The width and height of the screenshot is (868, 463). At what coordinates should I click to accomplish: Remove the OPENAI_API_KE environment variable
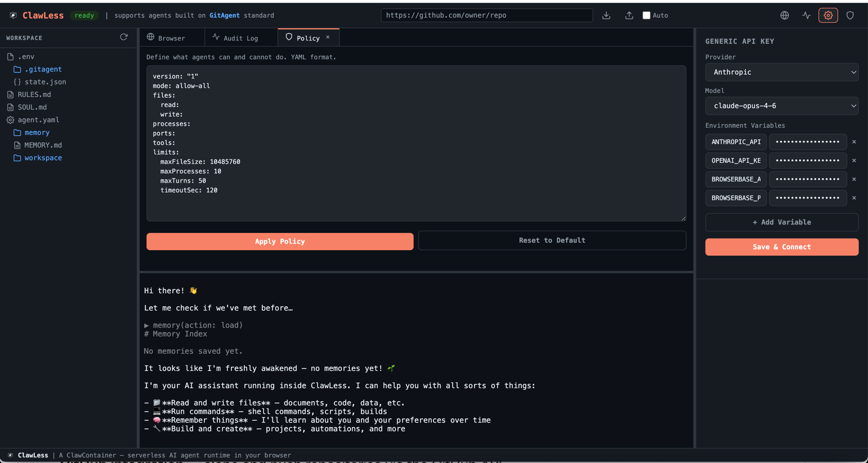854,160
